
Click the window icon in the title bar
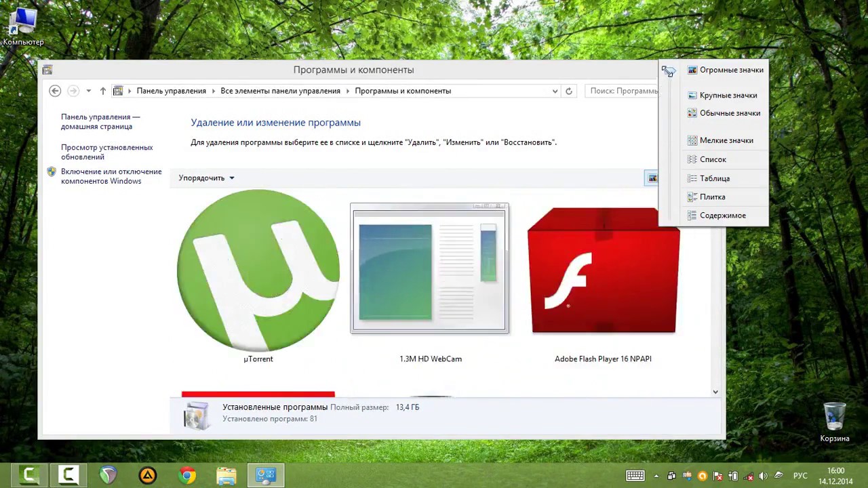tap(47, 70)
